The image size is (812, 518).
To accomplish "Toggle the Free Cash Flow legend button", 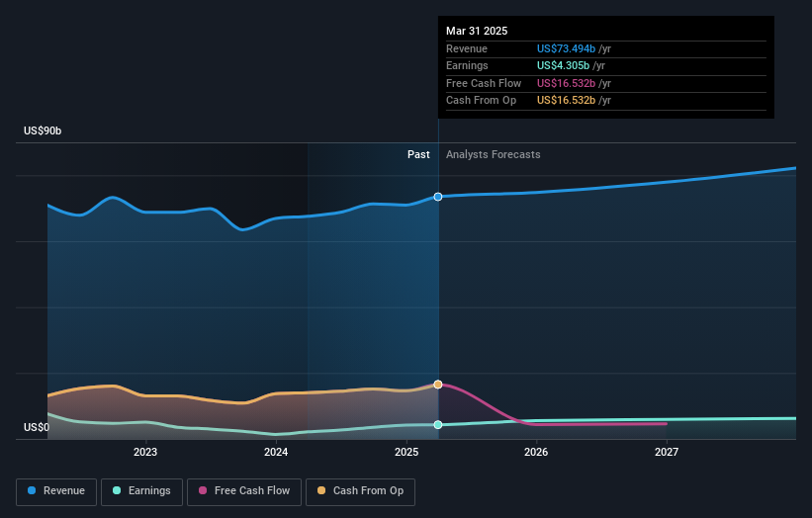I will pyautogui.click(x=244, y=491).
